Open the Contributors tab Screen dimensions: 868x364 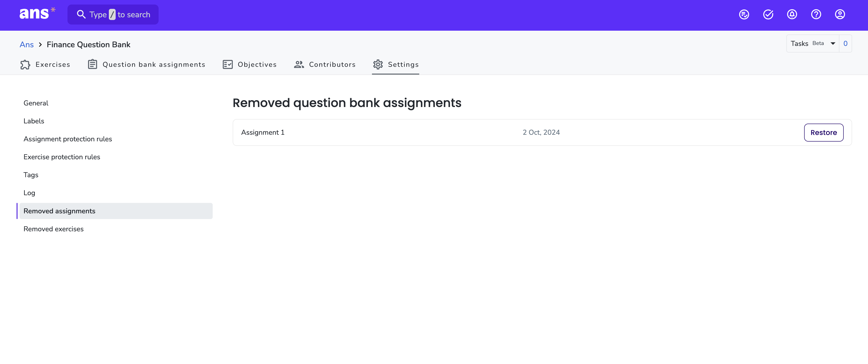click(324, 64)
